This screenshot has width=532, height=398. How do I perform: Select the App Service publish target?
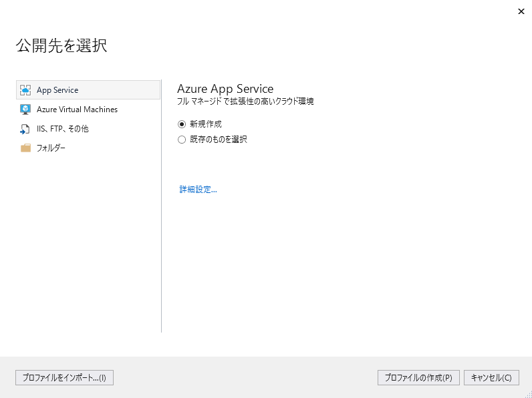click(x=57, y=90)
